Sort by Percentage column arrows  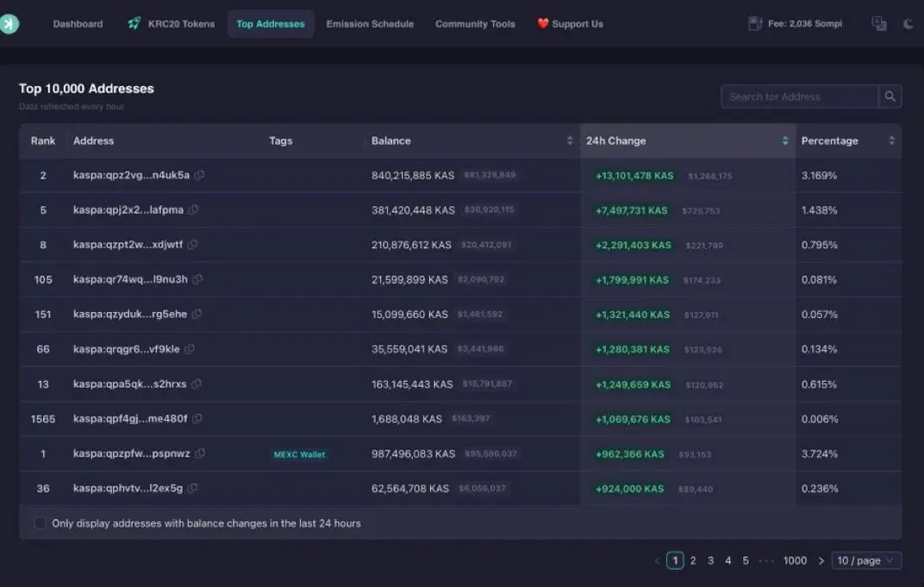[891, 141]
